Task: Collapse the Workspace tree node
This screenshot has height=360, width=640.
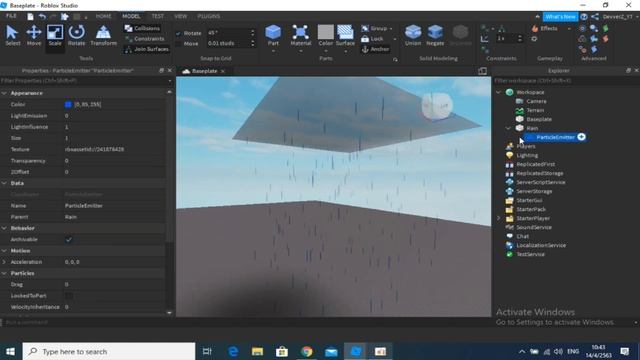Action: [x=498, y=92]
